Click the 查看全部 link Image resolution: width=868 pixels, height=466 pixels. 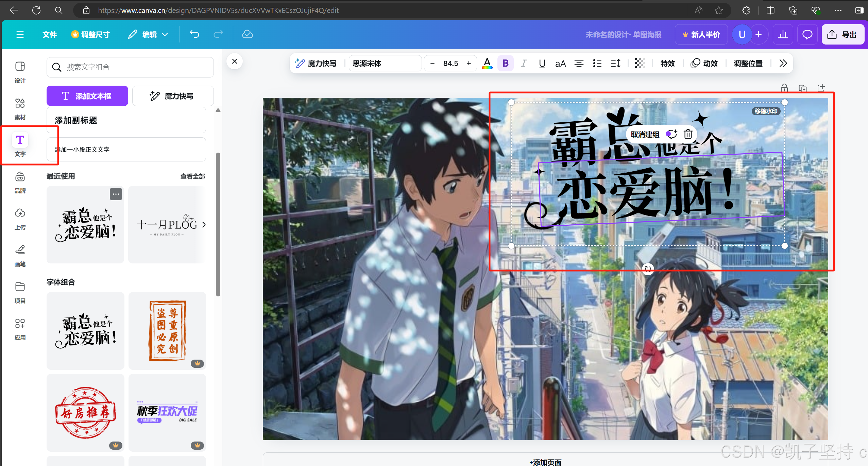coord(192,176)
